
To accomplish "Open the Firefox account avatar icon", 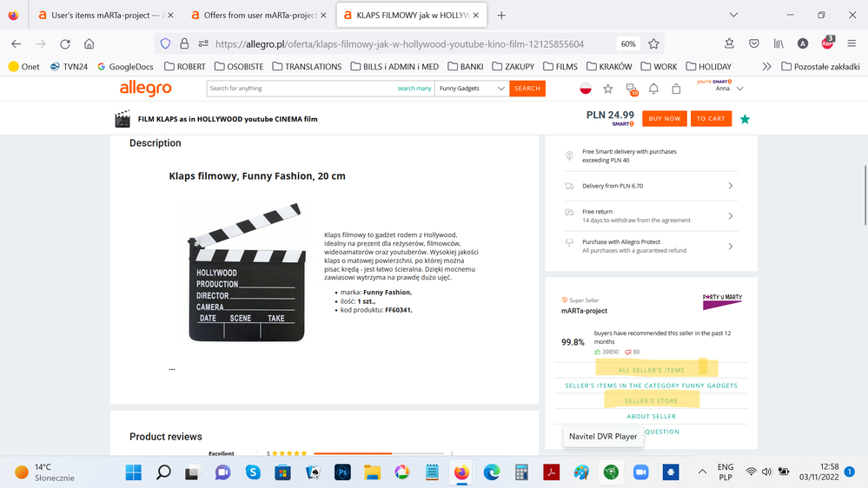I will tap(803, 43).
